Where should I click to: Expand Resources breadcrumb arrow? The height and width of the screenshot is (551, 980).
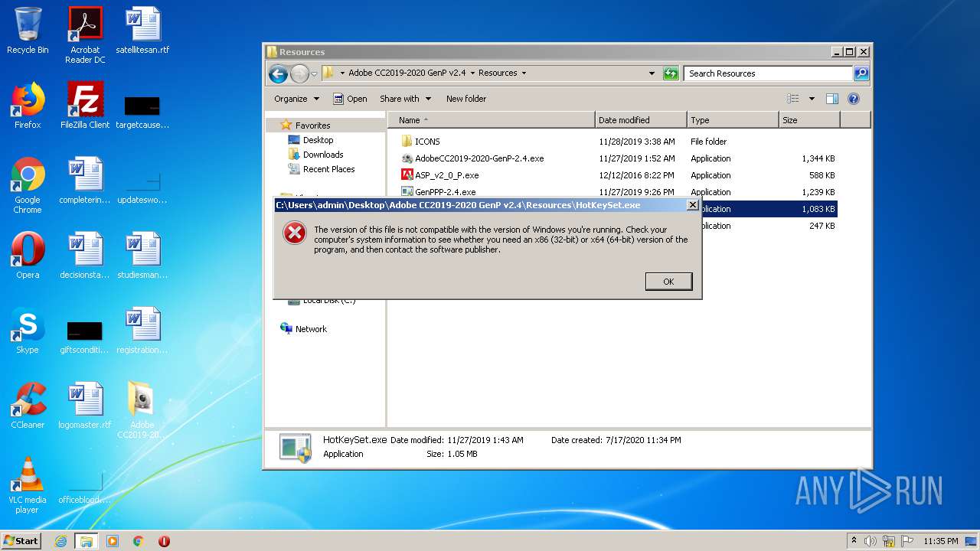[524, 73]
